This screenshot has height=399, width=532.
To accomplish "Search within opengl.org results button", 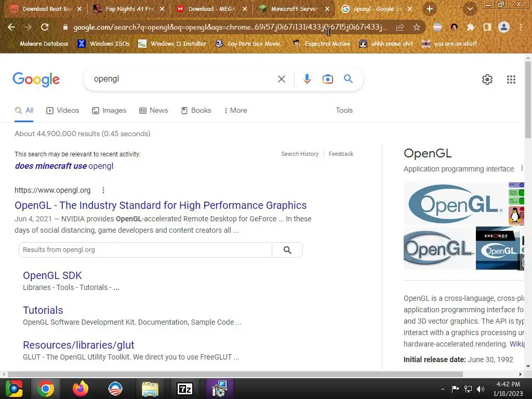I will (287, 250).
